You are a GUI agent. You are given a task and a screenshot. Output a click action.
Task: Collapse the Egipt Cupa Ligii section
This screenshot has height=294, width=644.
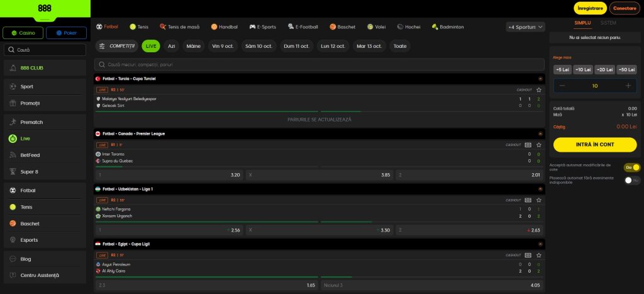click(540, 244)
